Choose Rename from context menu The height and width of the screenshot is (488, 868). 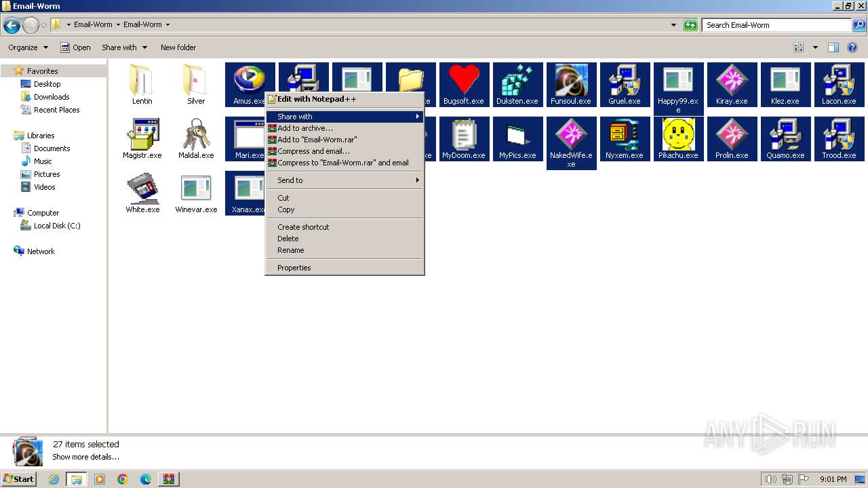point(344,250)
